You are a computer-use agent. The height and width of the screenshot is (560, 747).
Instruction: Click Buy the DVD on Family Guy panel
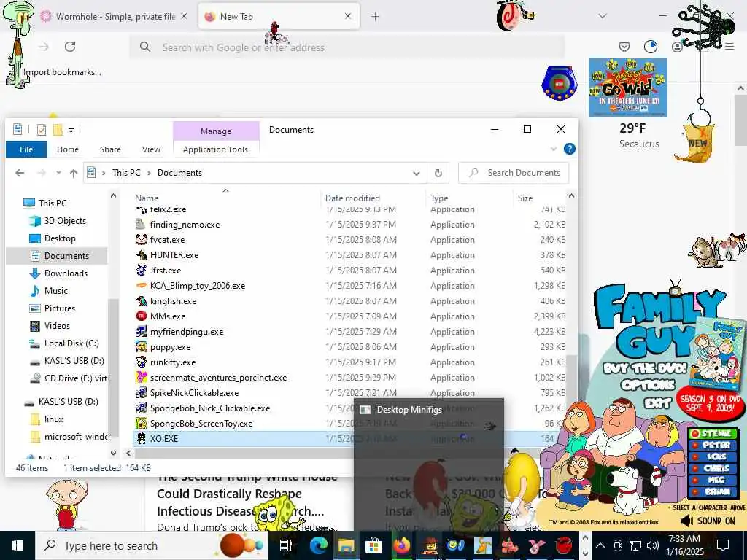tap(645, 368)
